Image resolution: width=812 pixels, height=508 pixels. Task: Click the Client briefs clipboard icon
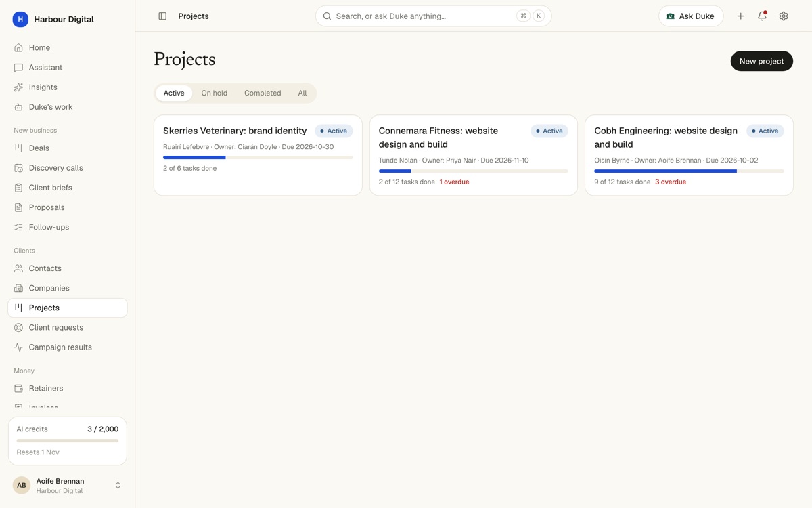(18, 188)
